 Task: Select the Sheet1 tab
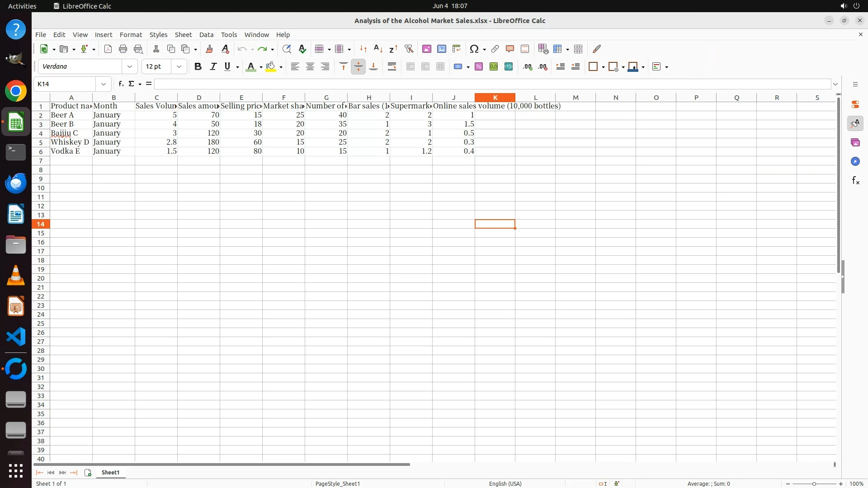110,472
